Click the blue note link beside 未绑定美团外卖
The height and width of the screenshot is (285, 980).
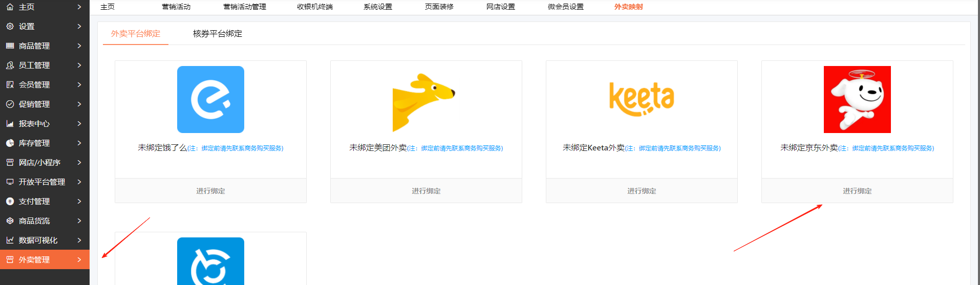pyautogui.click(x=455, y=148)
